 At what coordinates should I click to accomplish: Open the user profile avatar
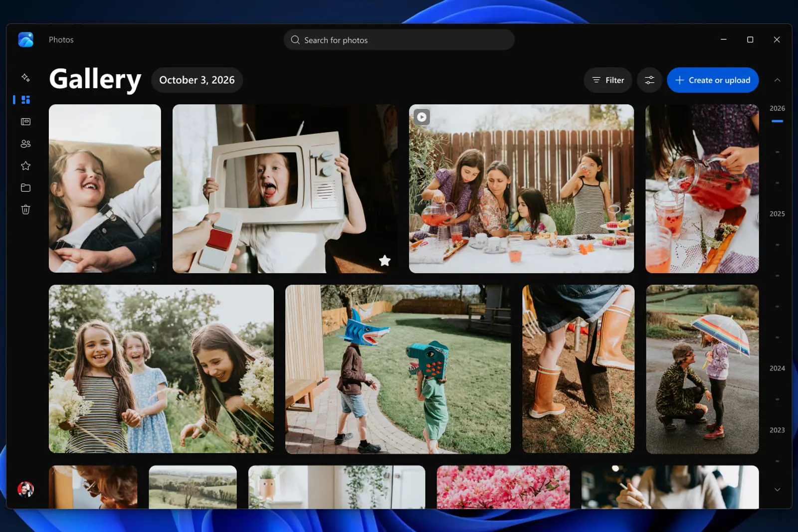click(x=25, y=489)
